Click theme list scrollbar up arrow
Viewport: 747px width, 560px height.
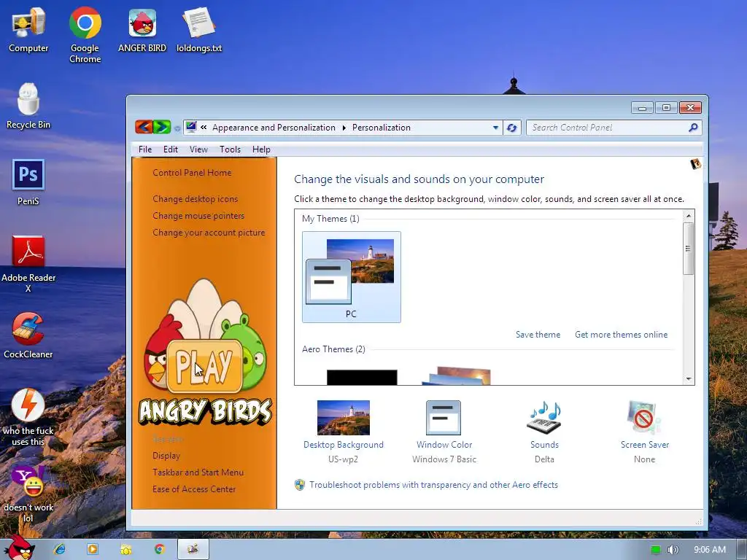(x=689, y=216)
